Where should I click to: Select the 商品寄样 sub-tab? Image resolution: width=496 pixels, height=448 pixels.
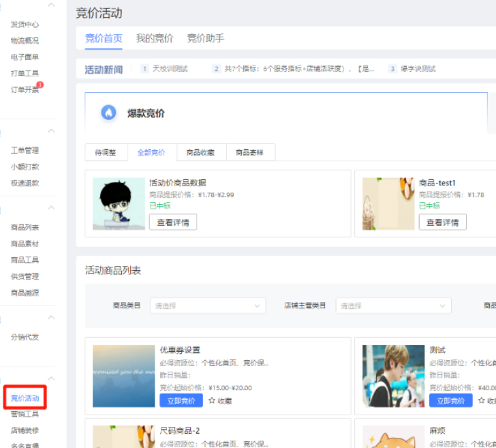[x=250, y=153]
